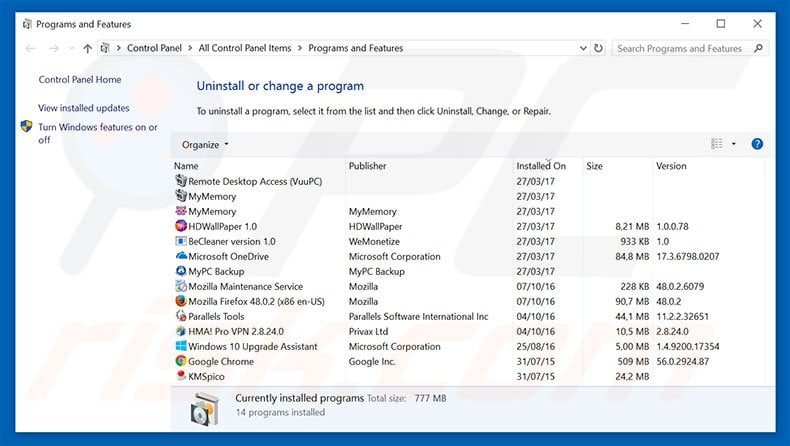Click Programs and Features breadcrumb
This screenshot has width=790, height=446.
(x=356, y=48)
